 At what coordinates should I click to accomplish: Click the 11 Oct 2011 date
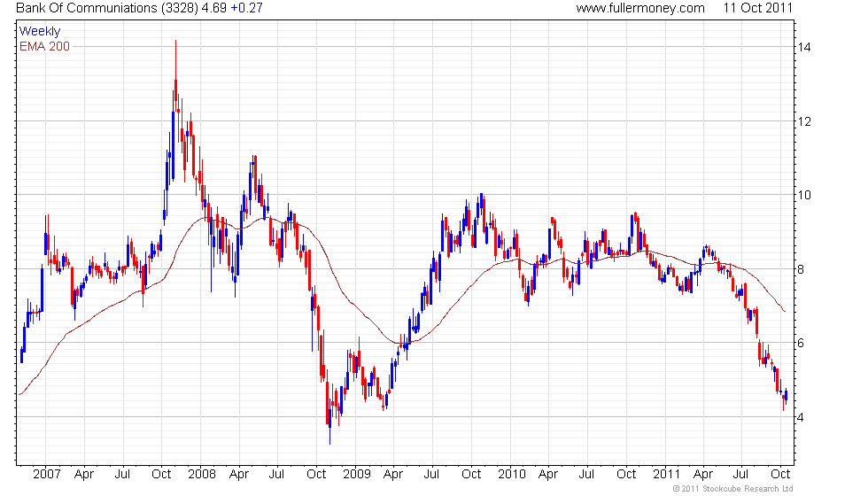(x=758, y=8)
